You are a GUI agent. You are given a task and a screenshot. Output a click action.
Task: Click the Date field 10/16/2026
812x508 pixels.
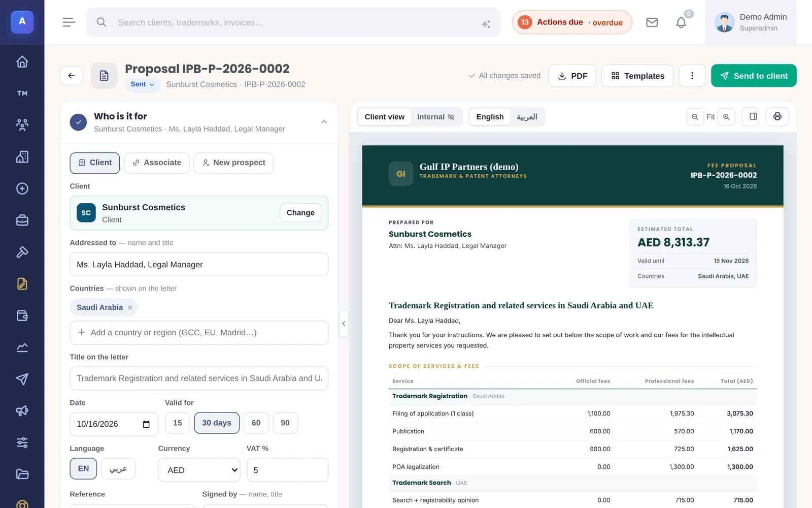[x=114, y=424]
